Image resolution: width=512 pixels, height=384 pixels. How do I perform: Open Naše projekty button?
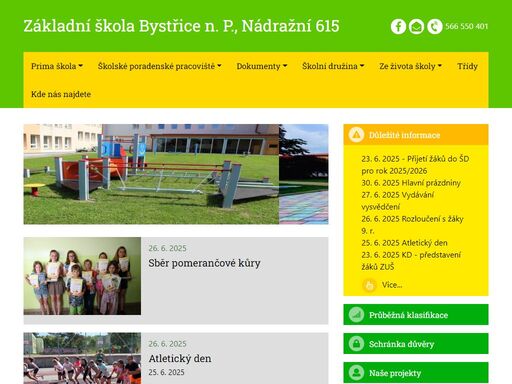click(x=416, y=372)
